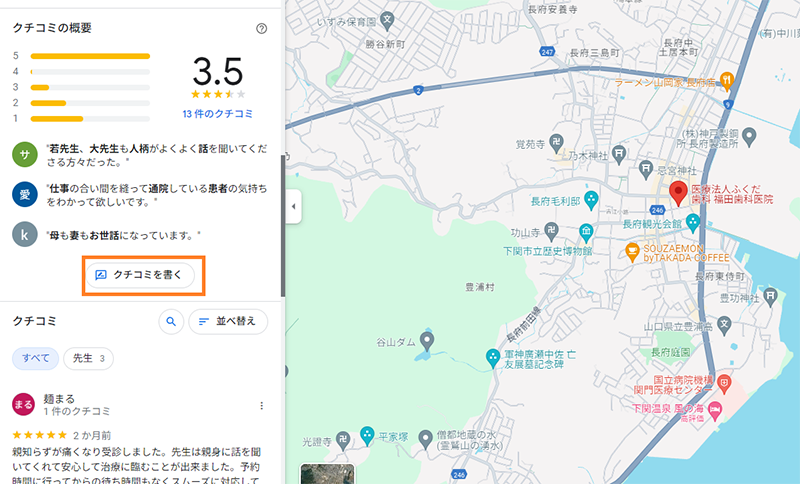Click the side panel scrollbar
The height and width of the screenshot is (484, 800).
[x=283, y=225]
